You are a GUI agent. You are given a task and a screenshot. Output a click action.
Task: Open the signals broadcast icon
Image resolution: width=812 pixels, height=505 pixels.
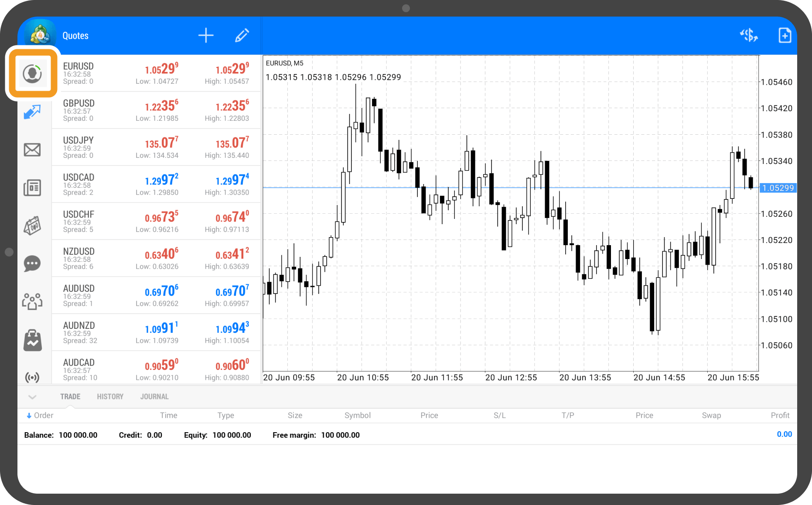[x=32, y=377]
